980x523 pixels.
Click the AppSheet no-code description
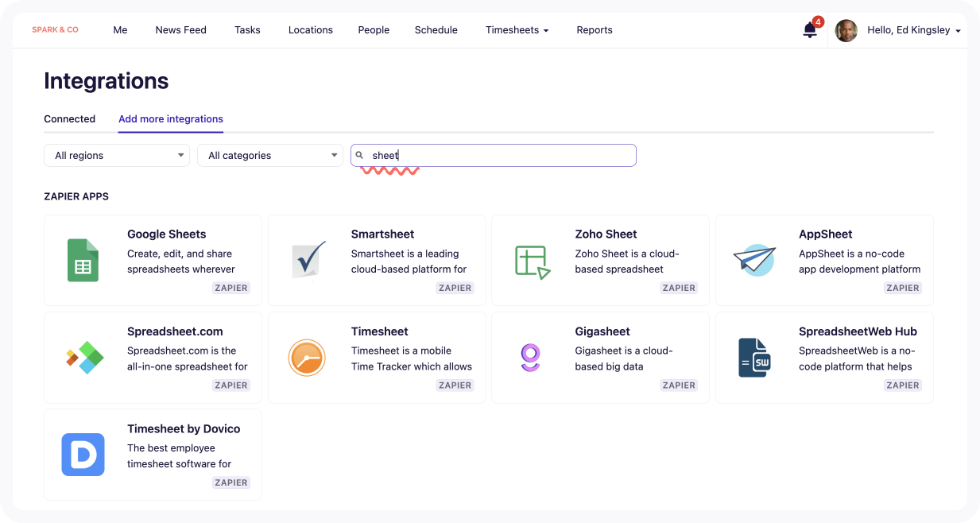860,261
